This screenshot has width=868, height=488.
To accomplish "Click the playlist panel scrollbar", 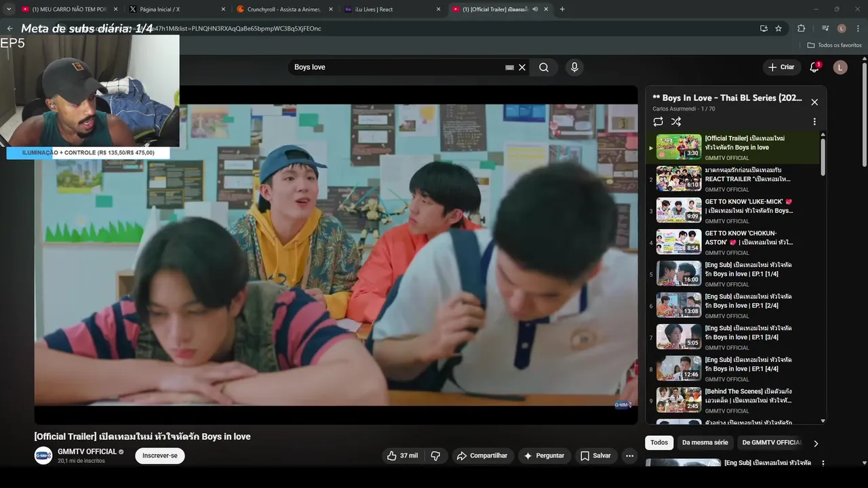I will click(823, 157).
